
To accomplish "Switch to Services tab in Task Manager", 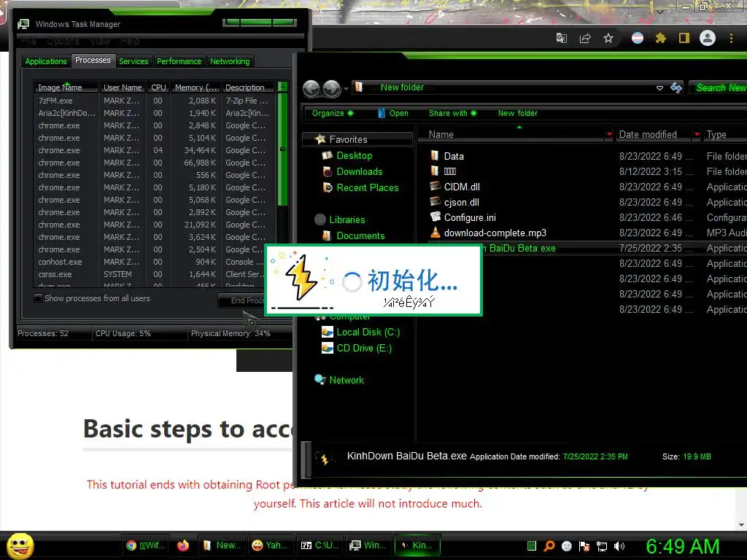I will pos(133,61).
